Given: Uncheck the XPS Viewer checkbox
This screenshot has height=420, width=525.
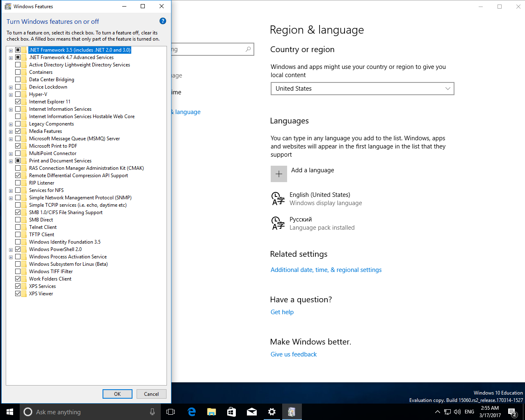Looking at the screenshot, I should tap(18, 294).
